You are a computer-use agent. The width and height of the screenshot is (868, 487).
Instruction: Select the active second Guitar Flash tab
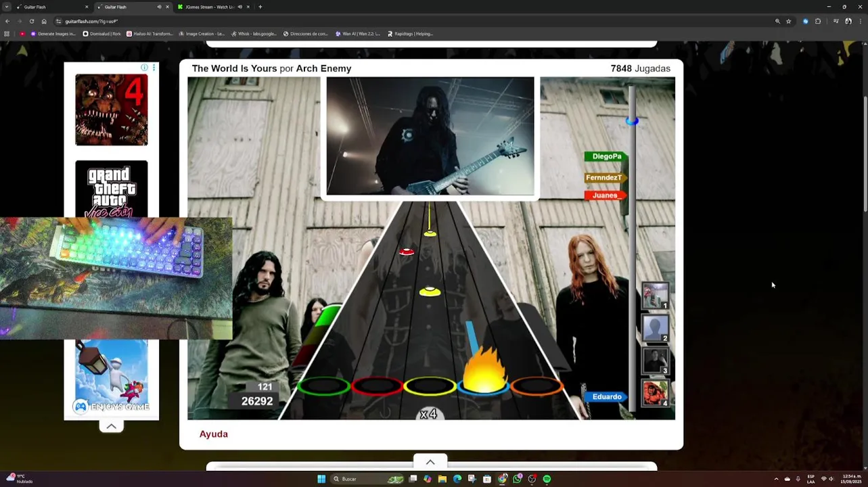[x=132, y=7]
